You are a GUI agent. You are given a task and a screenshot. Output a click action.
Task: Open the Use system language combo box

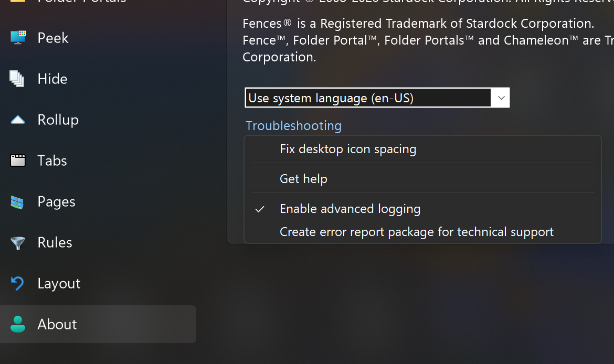377,98
